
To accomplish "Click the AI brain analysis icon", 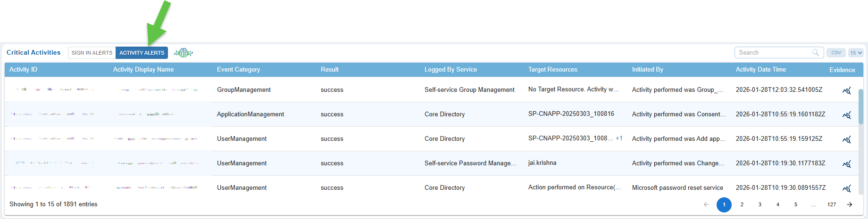I will tap(184, 53).
